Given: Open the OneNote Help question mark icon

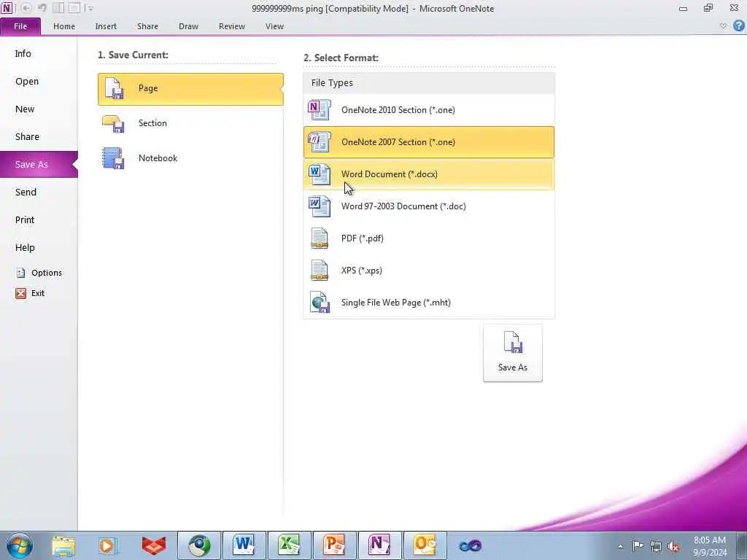Looking at the screenshot, I should (738, 26).
